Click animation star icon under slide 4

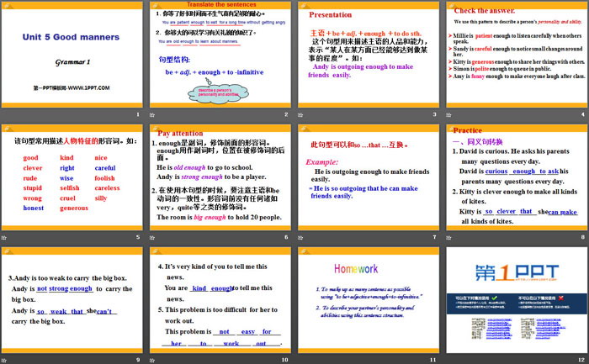click(448, 115)
